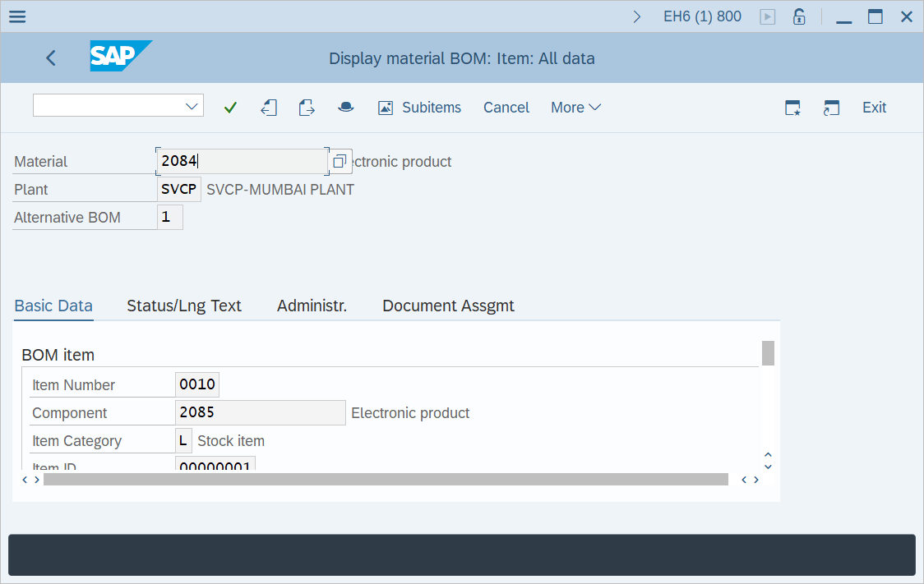
Task: Expand the More menu
Action: coord(575,108)
